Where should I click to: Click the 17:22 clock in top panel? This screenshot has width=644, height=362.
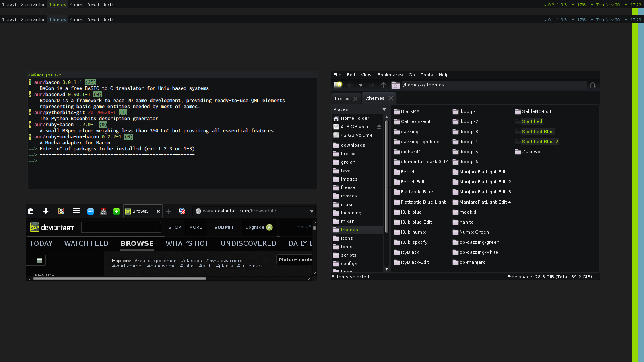[636, 5]
